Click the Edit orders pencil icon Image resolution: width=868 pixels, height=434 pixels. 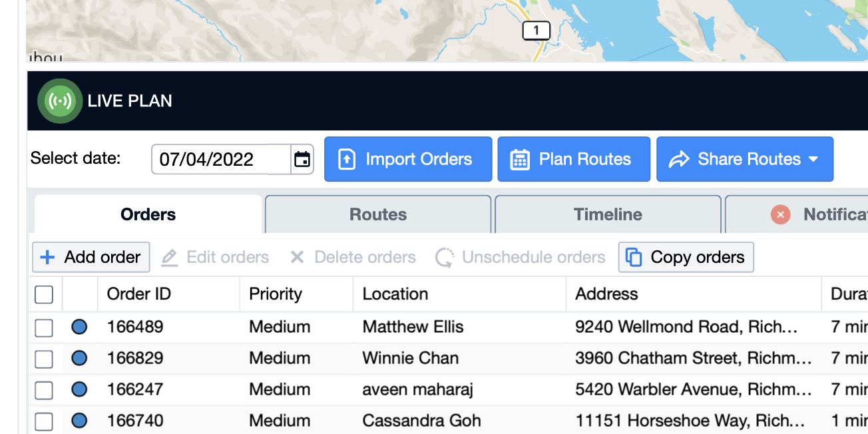point(170,258)
